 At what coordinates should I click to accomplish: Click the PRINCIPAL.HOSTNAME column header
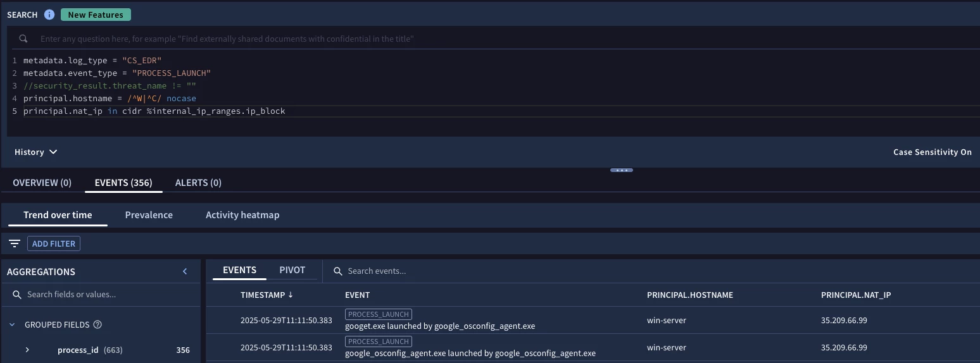(690, 295)
